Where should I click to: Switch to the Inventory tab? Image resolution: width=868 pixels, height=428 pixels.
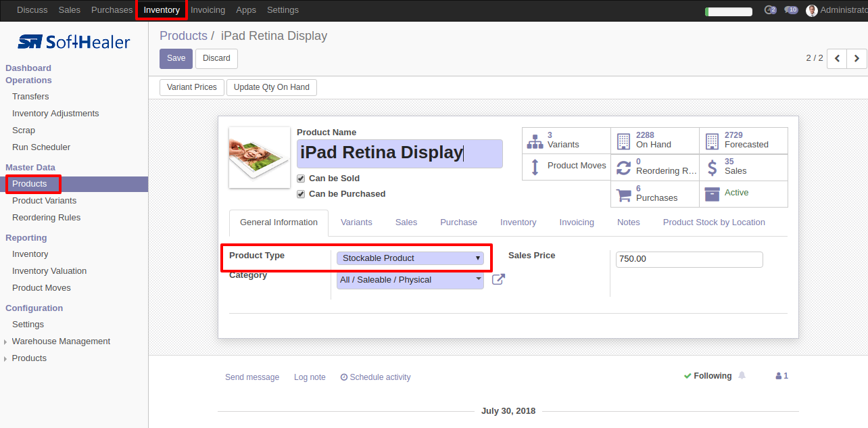coord(518,222)
